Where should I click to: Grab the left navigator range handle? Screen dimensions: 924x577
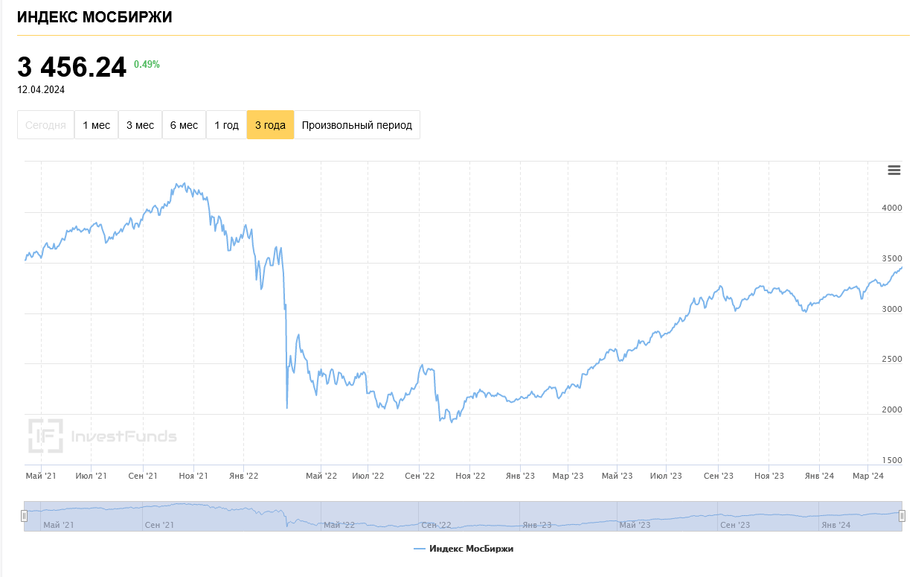tap(25, 516)
